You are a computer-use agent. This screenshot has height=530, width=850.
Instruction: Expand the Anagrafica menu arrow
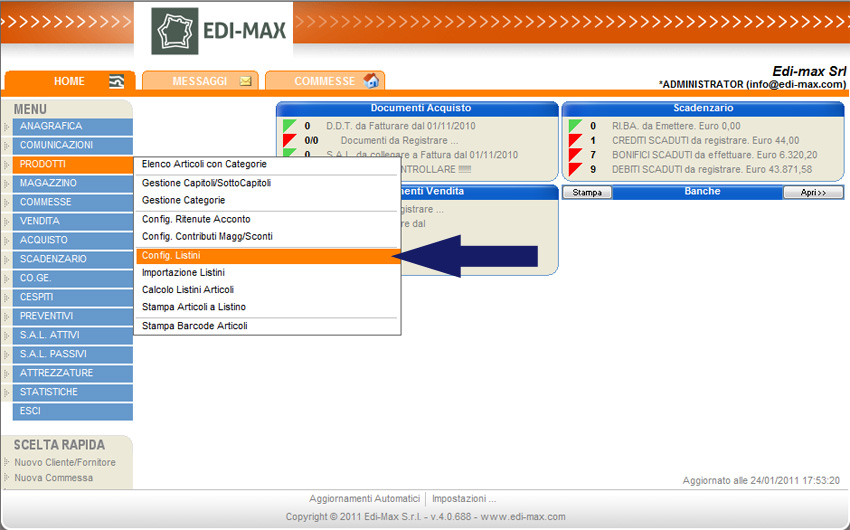pos(6,127)
